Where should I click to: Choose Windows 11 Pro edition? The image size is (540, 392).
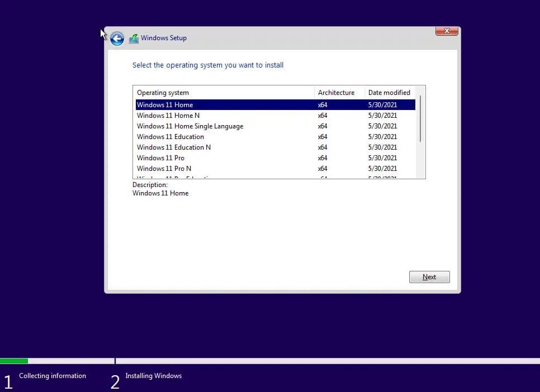pos(160,158)
